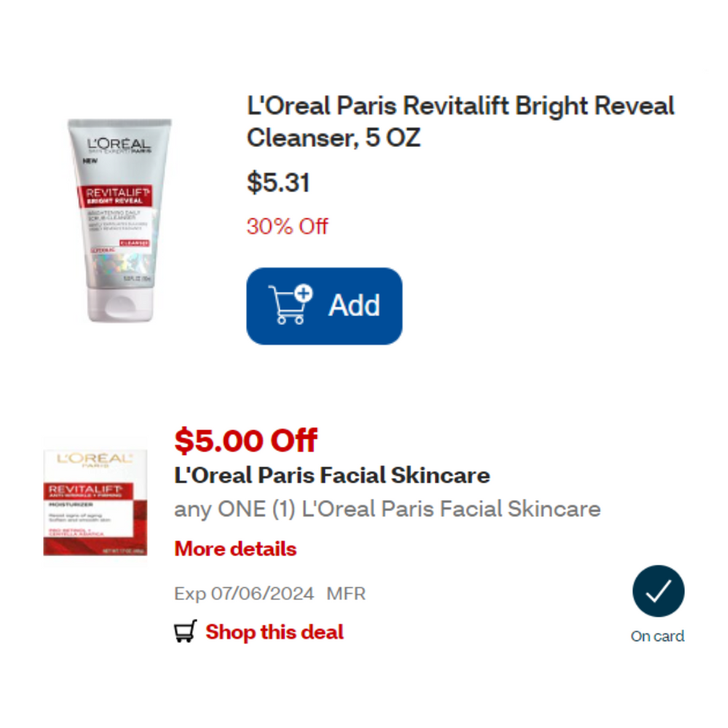Open the L'Oreal Paris Revitalift Bright Reveal title
728x728 pixels.
[x=461, y=122]
